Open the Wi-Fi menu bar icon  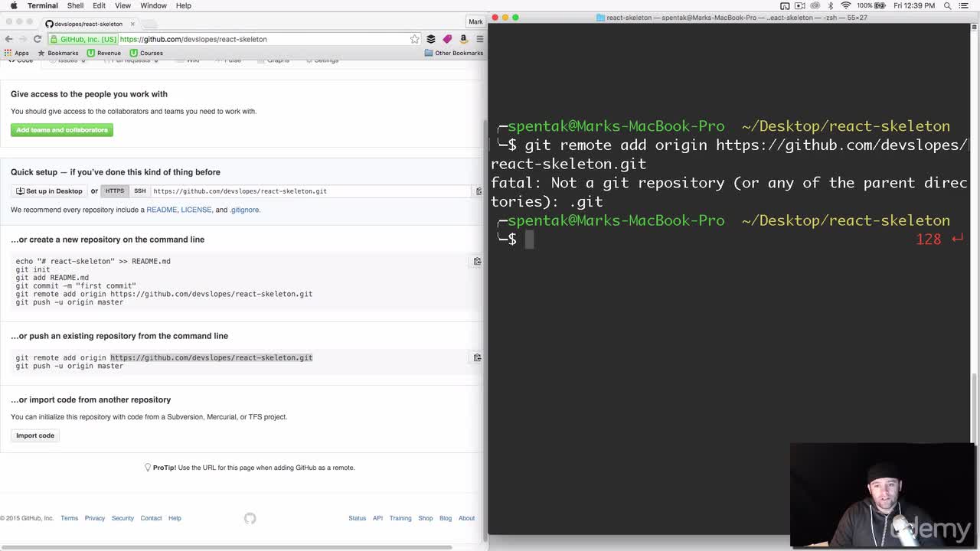(x=846, y=5)
